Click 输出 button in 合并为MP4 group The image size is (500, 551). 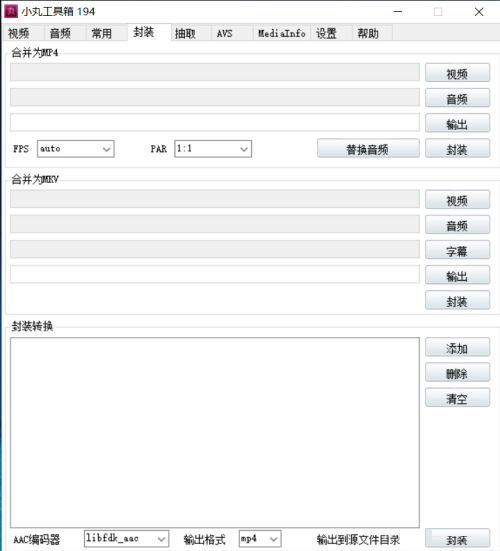[x=457, y=123]
